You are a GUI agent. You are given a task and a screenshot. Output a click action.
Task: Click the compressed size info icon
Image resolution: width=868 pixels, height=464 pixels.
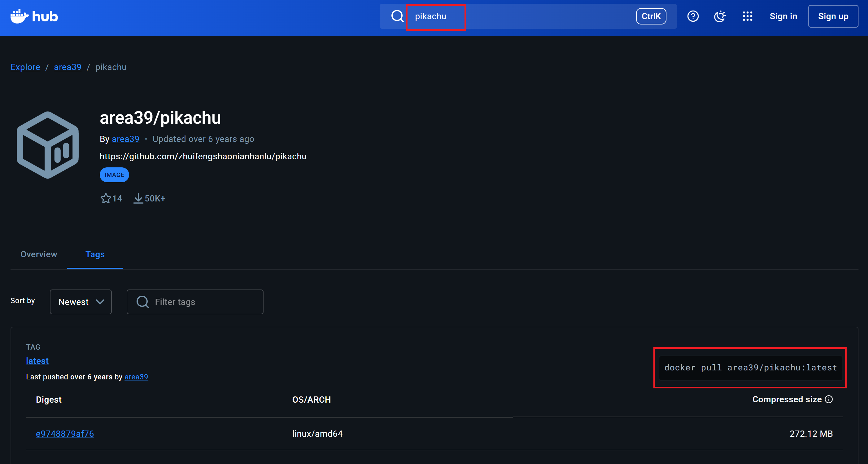pos(829,399)
